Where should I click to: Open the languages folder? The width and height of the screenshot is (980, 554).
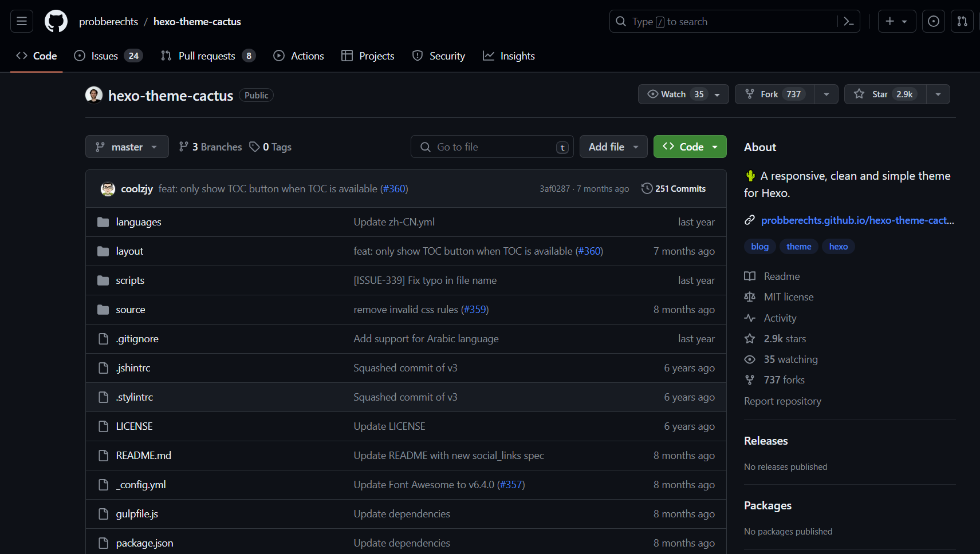point(139,222)
